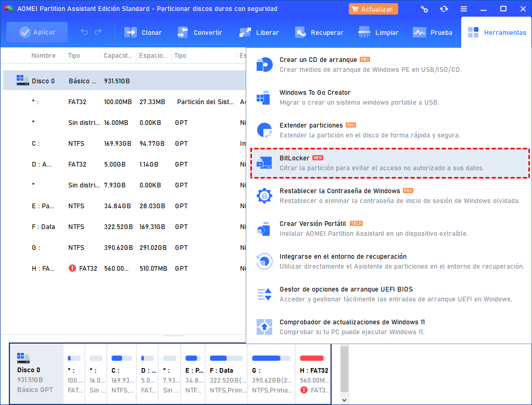532x405 pixels.
Task: Click the E: partition block in disk map
Action: click(194, 373)
